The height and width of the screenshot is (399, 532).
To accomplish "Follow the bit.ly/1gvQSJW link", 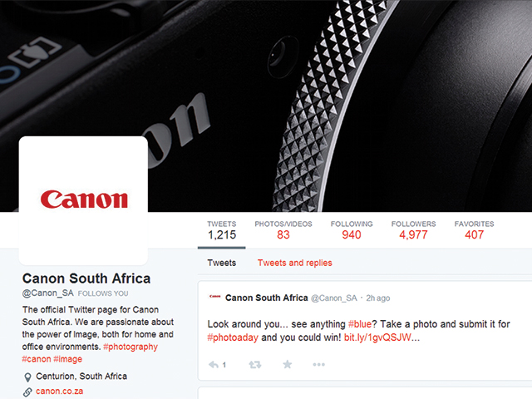I will (377, 337).
